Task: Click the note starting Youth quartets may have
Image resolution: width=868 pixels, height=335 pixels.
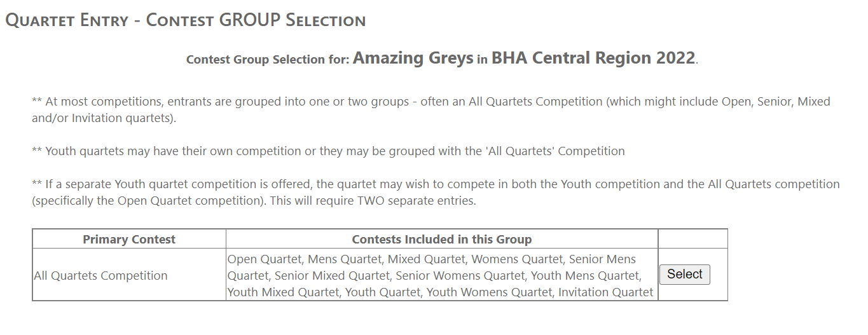Action: click(x=328, y=151)
